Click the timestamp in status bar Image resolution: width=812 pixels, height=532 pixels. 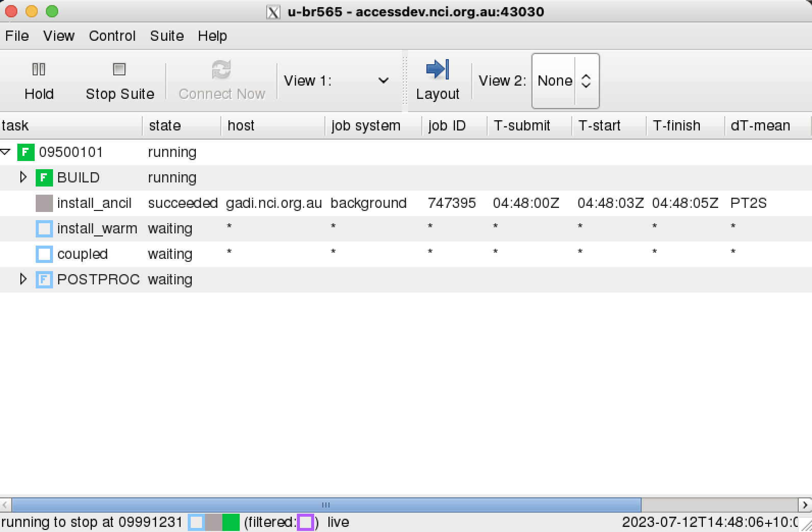[x=711, y=522]
